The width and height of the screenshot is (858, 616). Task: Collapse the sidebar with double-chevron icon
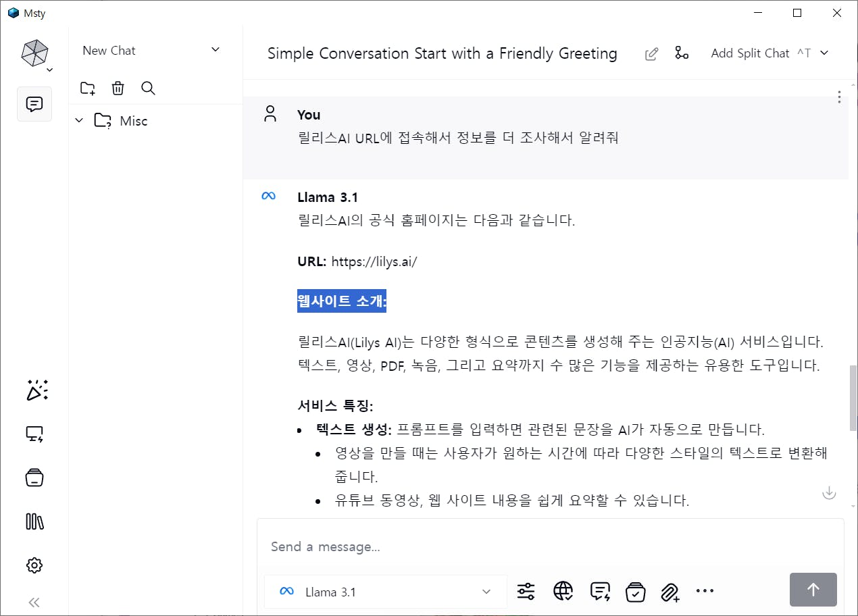[34, 602]
